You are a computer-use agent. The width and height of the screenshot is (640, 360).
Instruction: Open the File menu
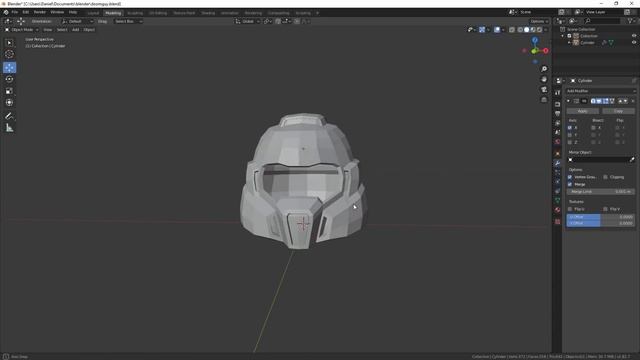(x=15, y=12)
